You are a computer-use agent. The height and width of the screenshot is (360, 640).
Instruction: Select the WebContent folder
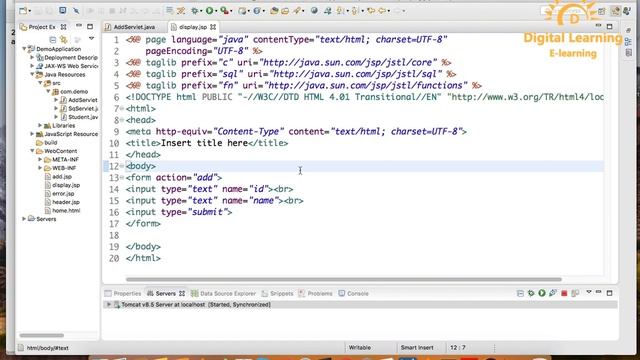tap(56, 151)
